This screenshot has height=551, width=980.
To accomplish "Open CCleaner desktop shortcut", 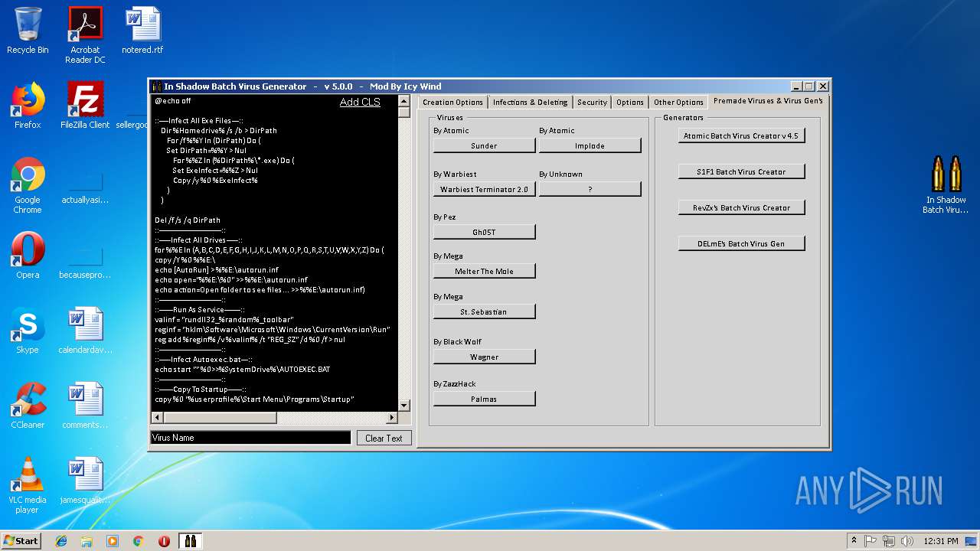I will 28,406.
